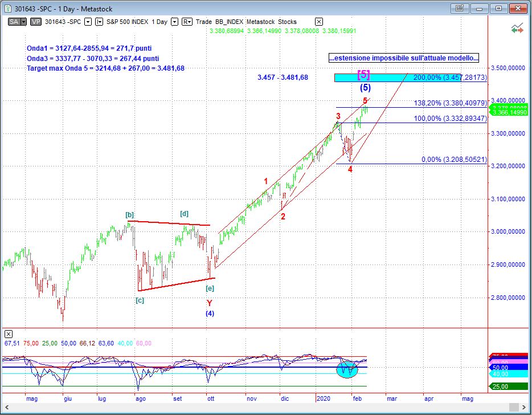Click the Stocks label
The height and width of the screenshot is (415, 532).
click(287, 22)
